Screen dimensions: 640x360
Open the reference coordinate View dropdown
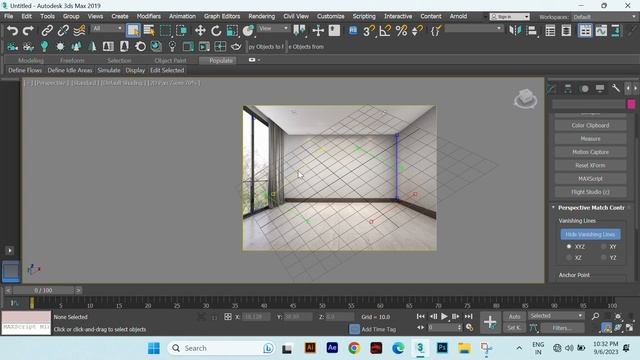(x=273, y=28)
